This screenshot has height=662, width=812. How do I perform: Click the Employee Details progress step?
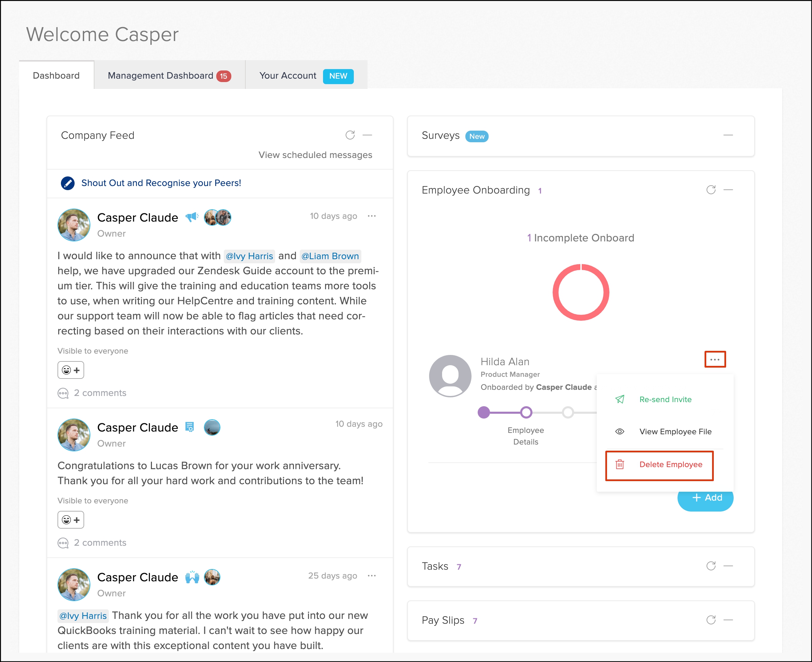(x=526, y=412)
